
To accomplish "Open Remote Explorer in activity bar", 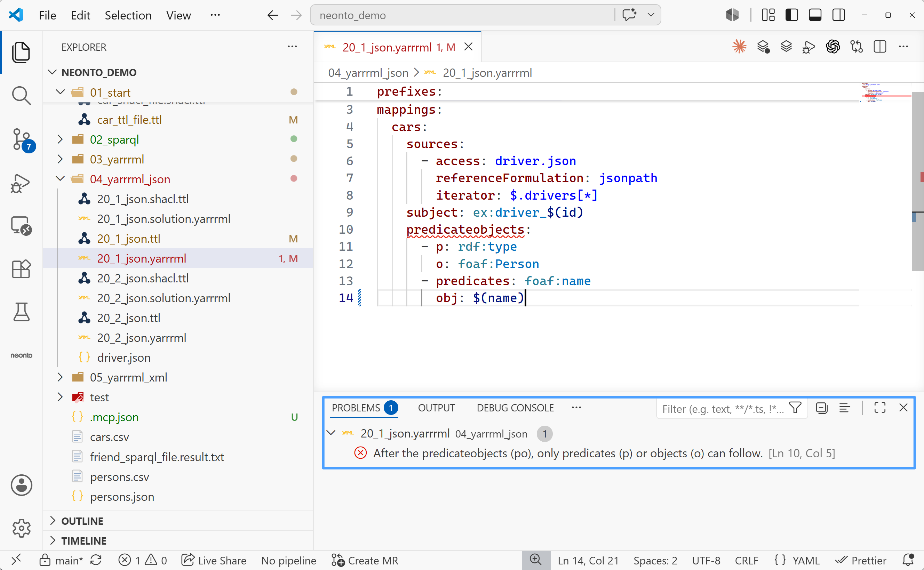I will tap(21, 226).
